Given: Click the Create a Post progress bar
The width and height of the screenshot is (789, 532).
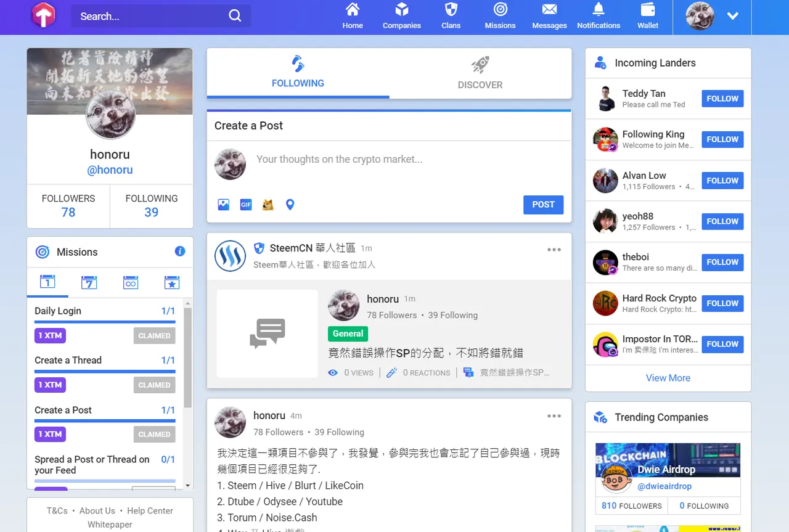Looking at the screenshot, I should coord(105,420).
